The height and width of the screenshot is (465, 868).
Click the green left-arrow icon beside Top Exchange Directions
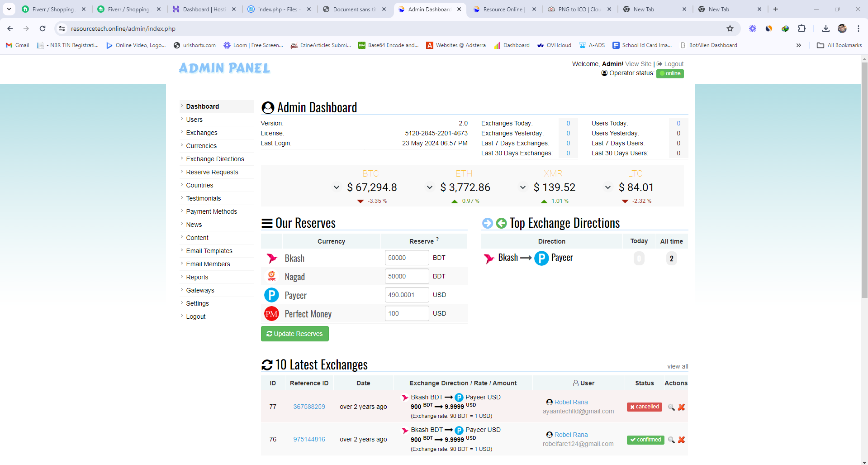[x=501, y=223]
